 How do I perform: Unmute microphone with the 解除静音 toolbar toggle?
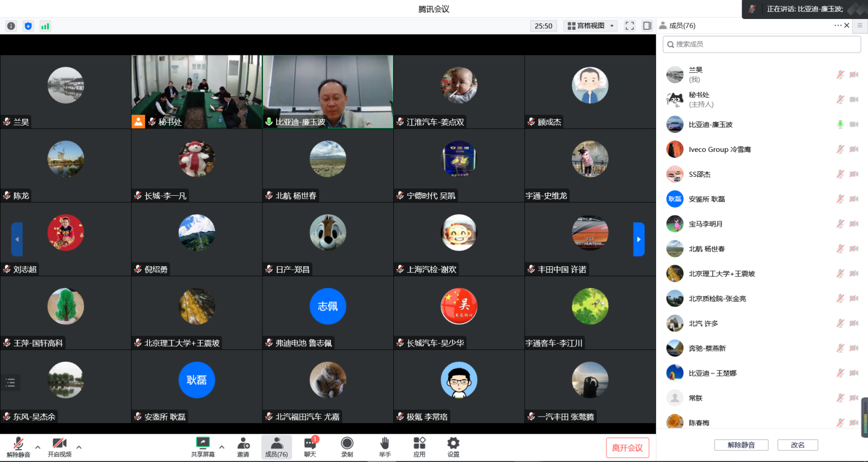pos(18,447)
